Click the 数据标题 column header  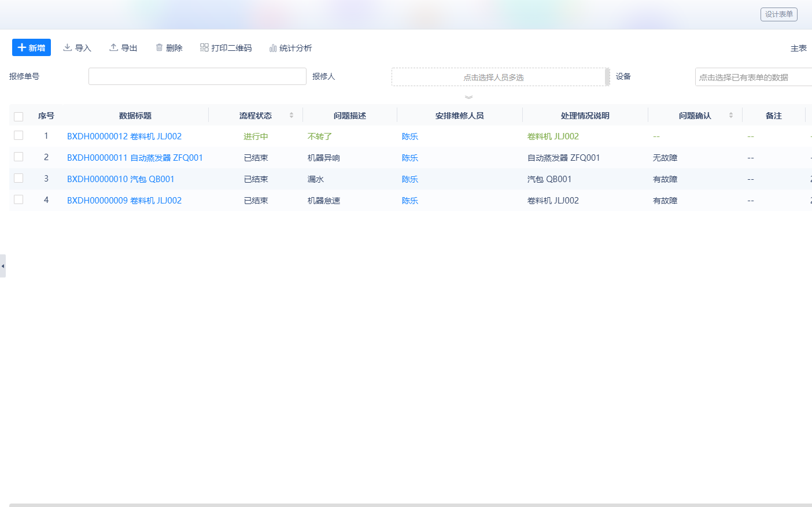coord(135,116)
